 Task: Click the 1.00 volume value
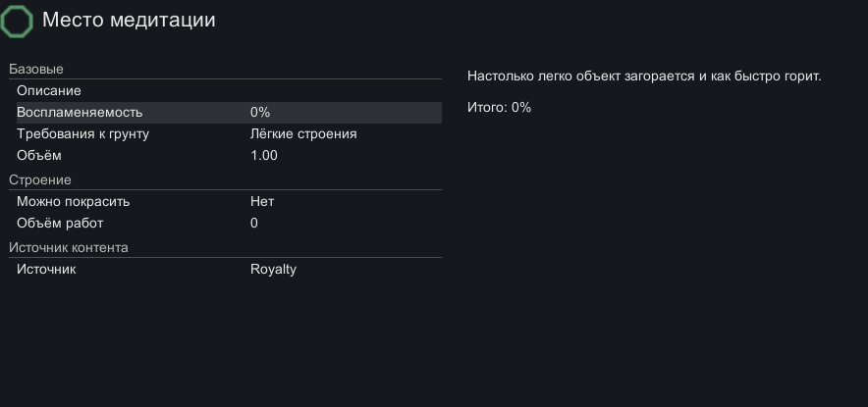264,156
